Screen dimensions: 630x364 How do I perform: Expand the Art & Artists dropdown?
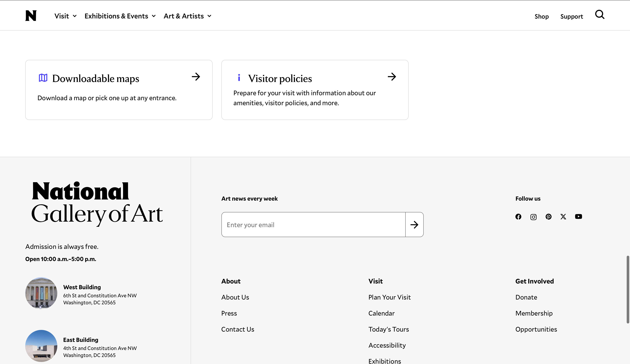point(188,16)
